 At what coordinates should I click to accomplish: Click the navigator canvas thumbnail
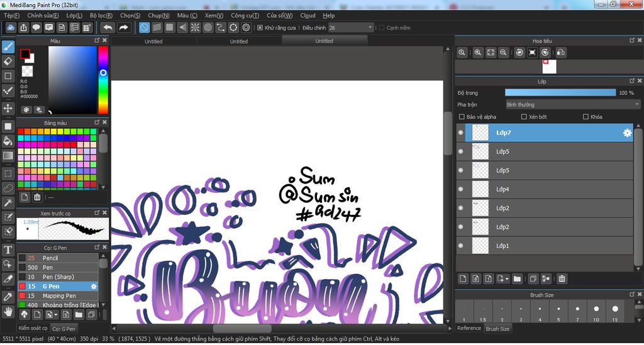[549, 67]
